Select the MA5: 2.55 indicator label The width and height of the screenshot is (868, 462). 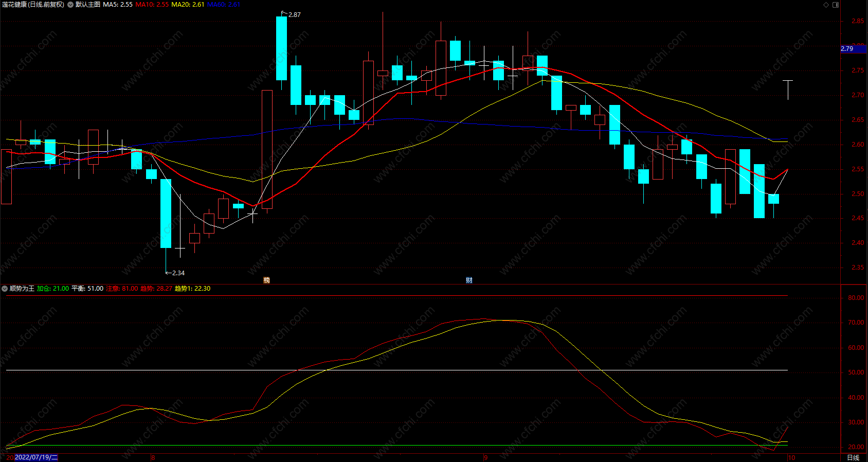118,5
